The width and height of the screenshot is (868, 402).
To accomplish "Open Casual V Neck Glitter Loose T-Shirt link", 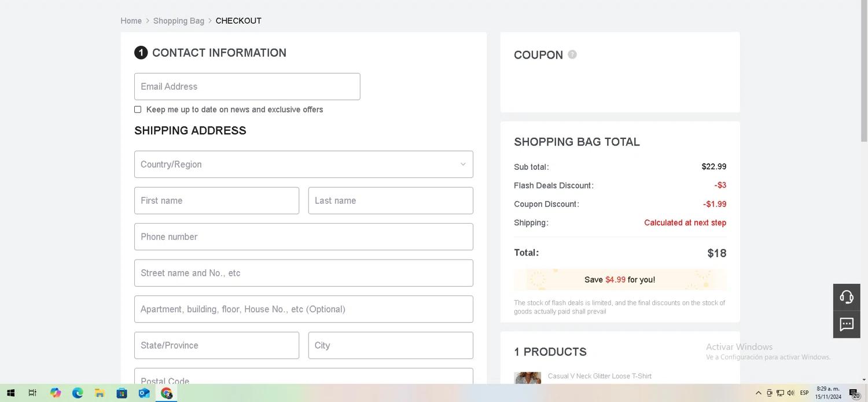I will click(599, 376).
